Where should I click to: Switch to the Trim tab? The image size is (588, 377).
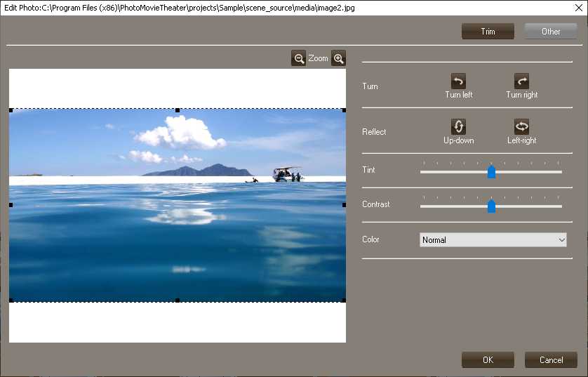[x=488, y=31]
